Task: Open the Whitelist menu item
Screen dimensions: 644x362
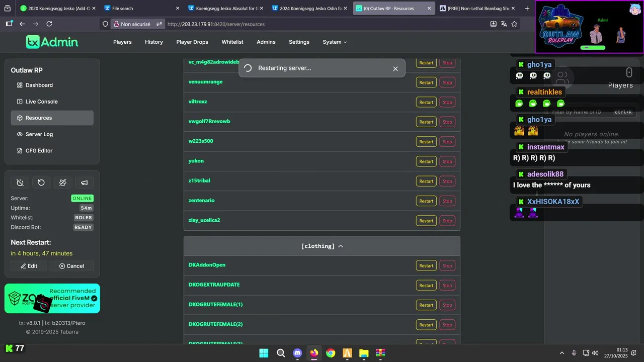Action: click(232, 42)
